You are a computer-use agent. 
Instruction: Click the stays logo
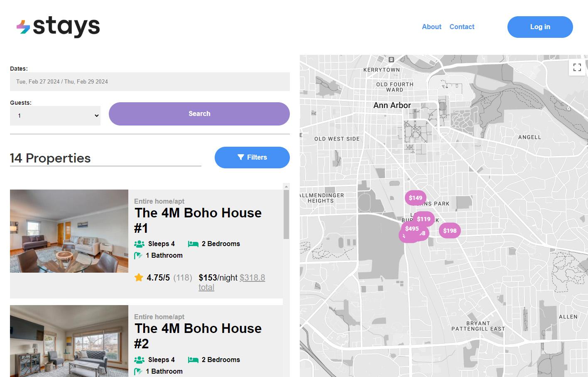click(x=58, y=27)
